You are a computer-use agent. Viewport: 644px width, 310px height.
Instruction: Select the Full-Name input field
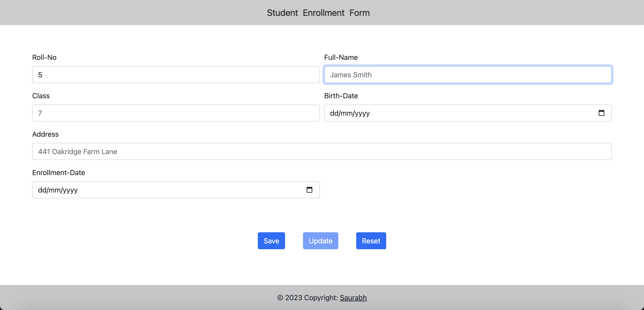click(468, 74)
